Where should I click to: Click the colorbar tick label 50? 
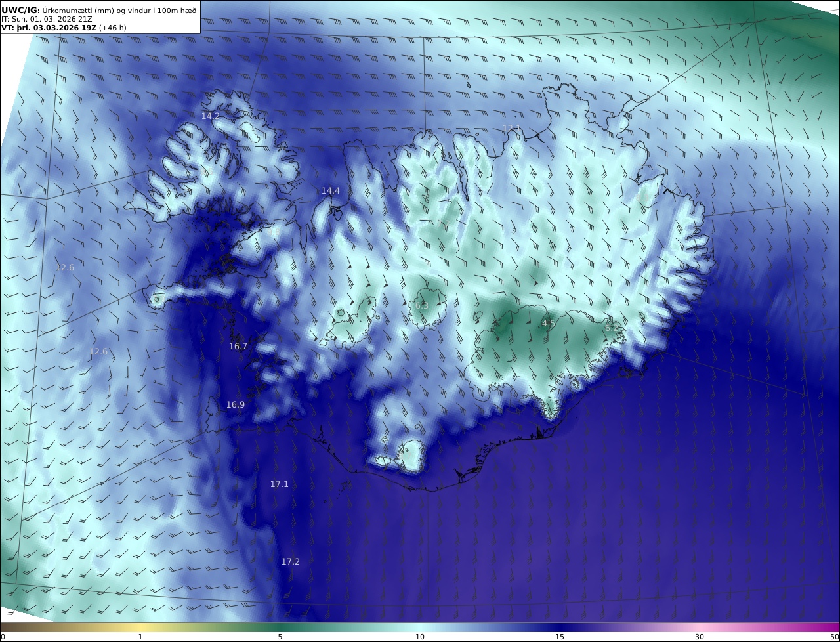[x=834, y=637]
